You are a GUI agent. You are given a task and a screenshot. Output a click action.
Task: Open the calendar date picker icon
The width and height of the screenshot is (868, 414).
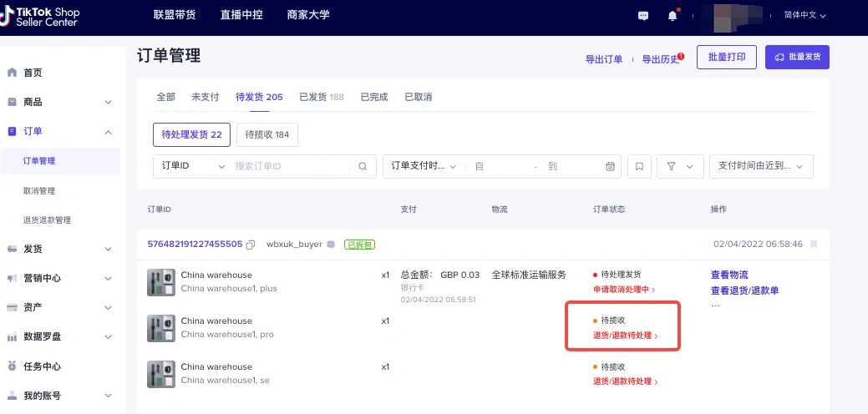pos(610,166)
